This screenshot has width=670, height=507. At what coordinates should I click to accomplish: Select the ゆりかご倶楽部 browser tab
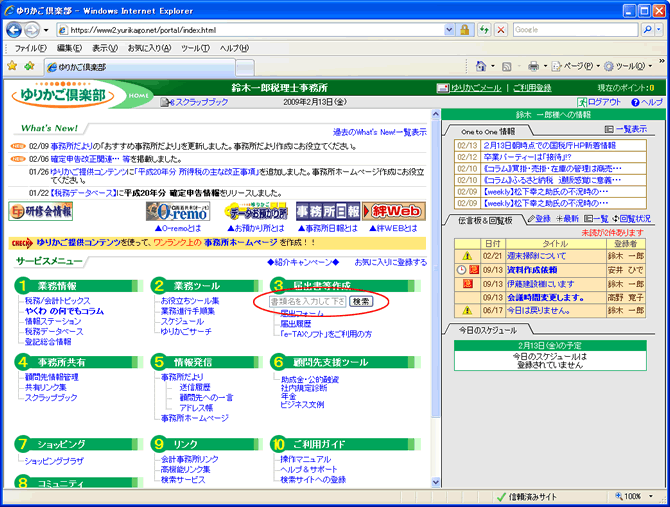[140, 67]
